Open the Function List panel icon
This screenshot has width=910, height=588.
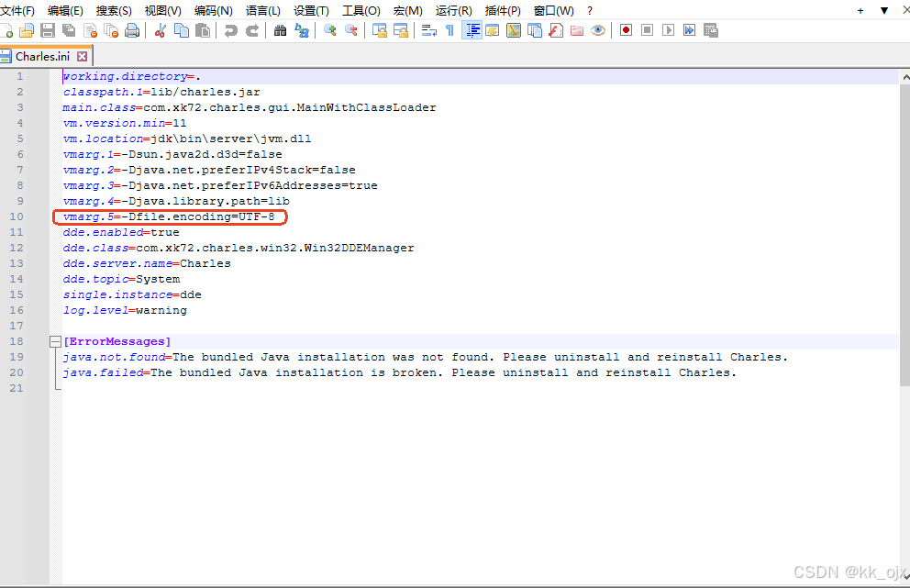click(556, 31)
